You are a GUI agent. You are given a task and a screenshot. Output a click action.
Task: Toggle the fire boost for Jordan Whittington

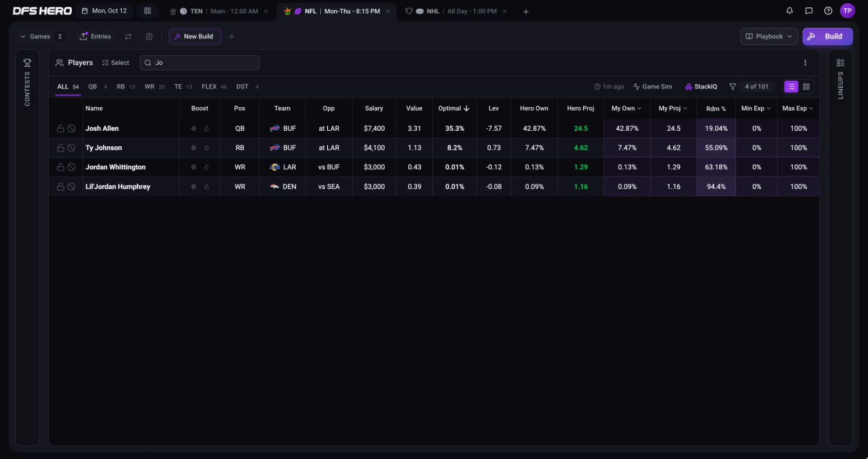(207, 168)
